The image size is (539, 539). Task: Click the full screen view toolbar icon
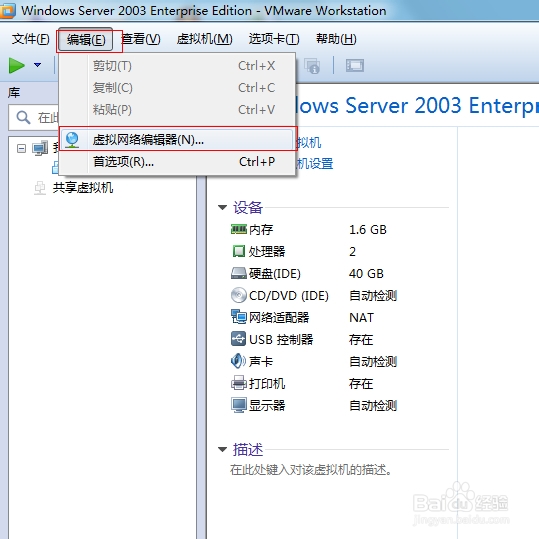coord(355,65)
